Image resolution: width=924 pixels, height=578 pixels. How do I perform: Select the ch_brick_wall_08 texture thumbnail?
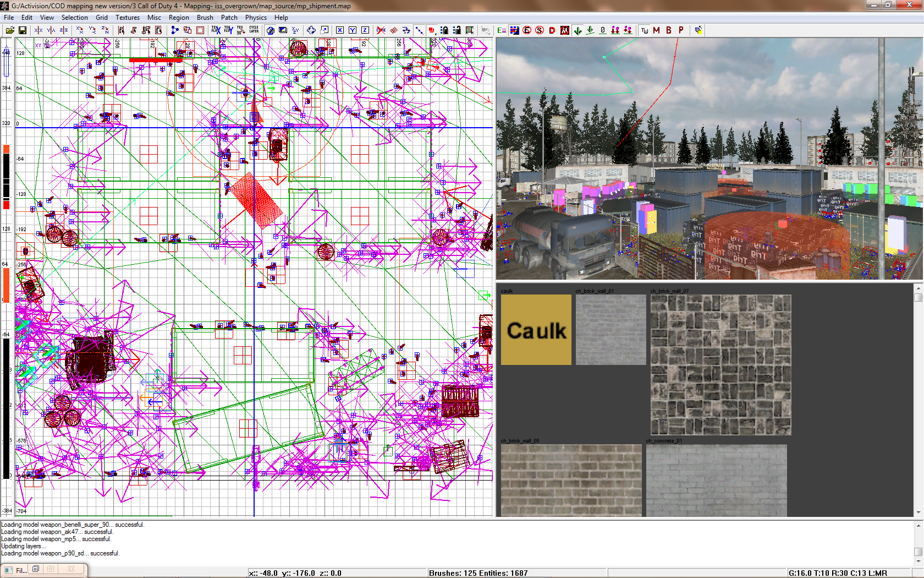tap(571, 480)
